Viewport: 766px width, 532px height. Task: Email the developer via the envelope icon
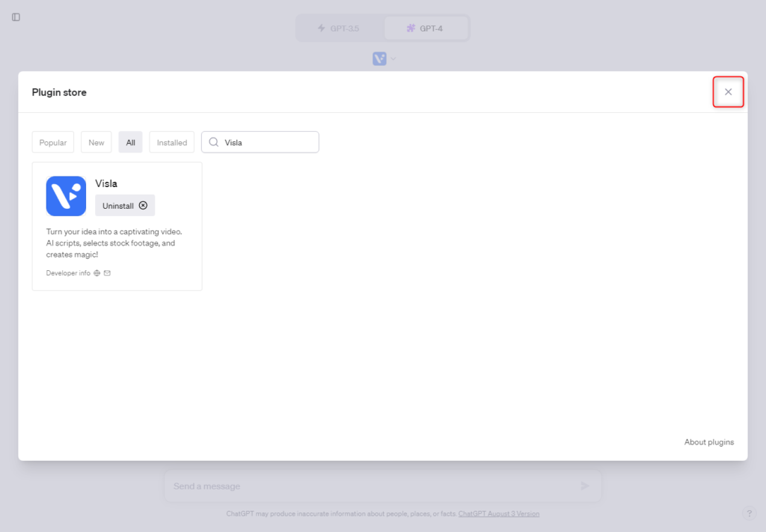(108, 272)
